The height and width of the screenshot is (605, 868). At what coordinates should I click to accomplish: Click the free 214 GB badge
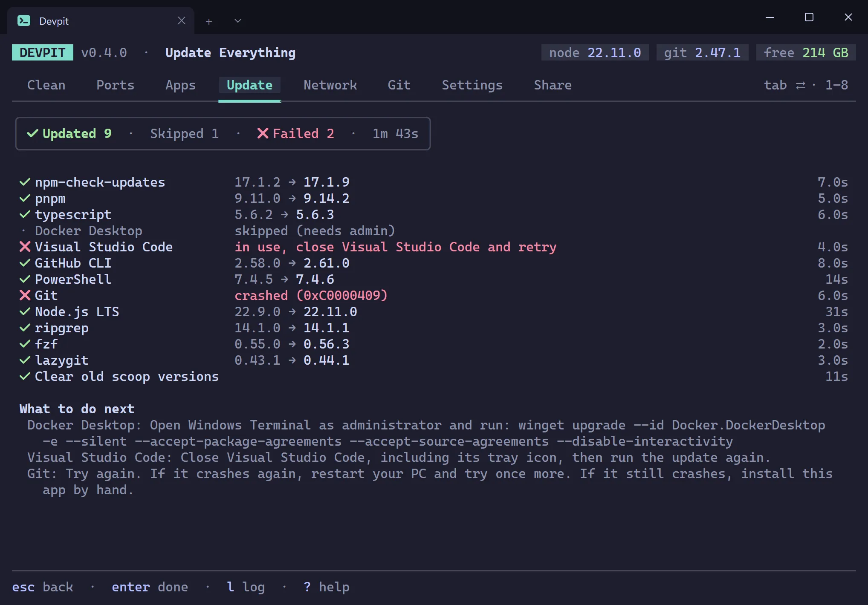tap(806, 52)
